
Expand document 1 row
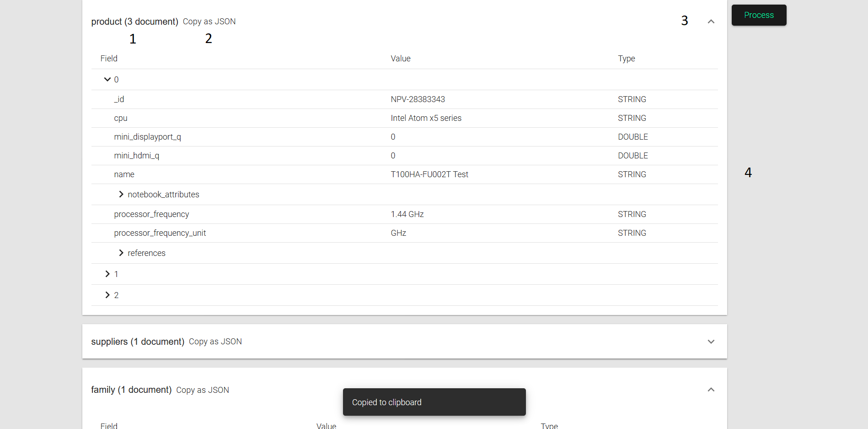click(x=107, y=274)
